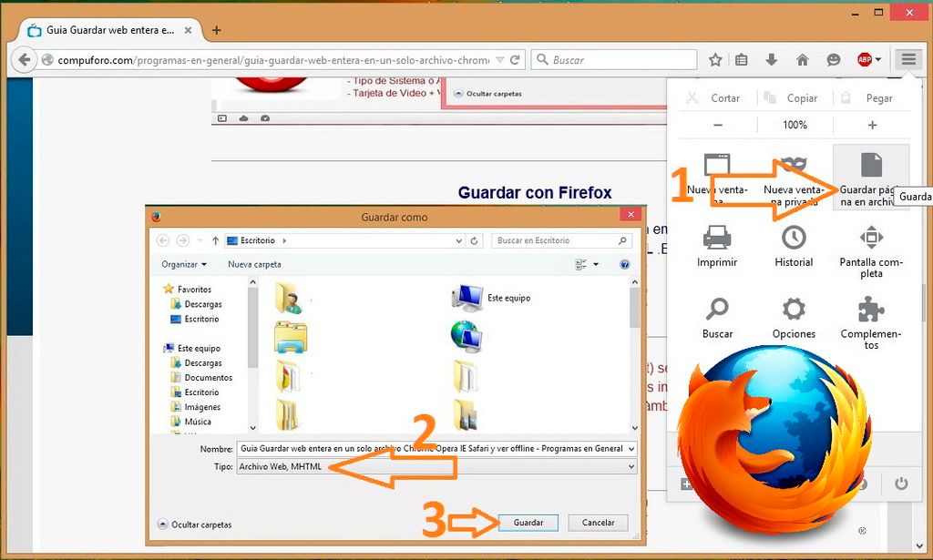This screenshot has width=933, height=560.
Task: Select Música in the navigation tree
Action: 191,422
